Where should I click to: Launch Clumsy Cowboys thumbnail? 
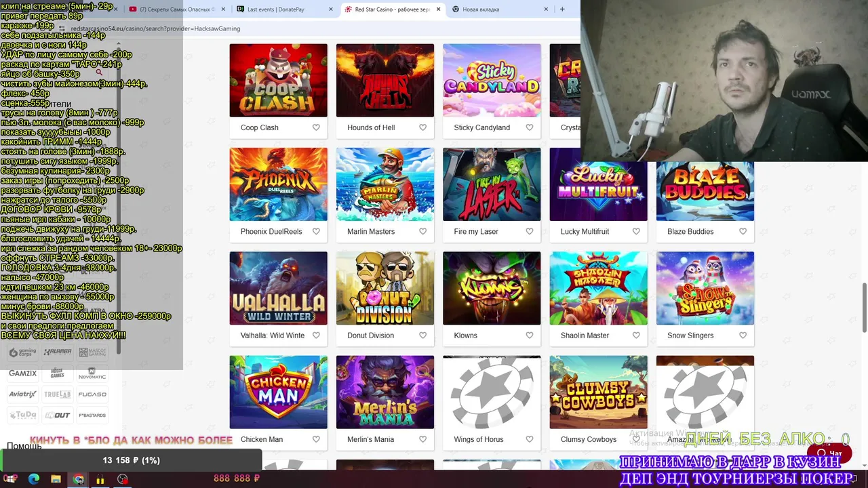pyautogui.click(x=598, y=392)
